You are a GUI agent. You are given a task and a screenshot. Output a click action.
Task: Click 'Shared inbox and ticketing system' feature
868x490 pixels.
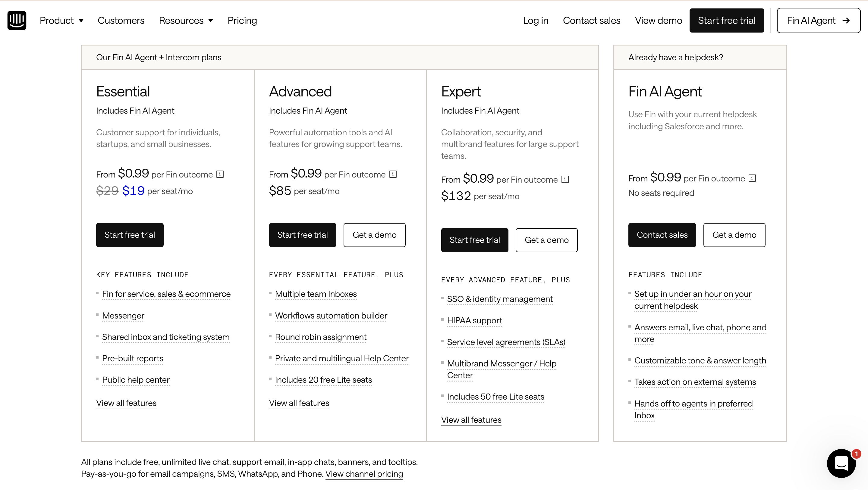click(x=166, y=337)
